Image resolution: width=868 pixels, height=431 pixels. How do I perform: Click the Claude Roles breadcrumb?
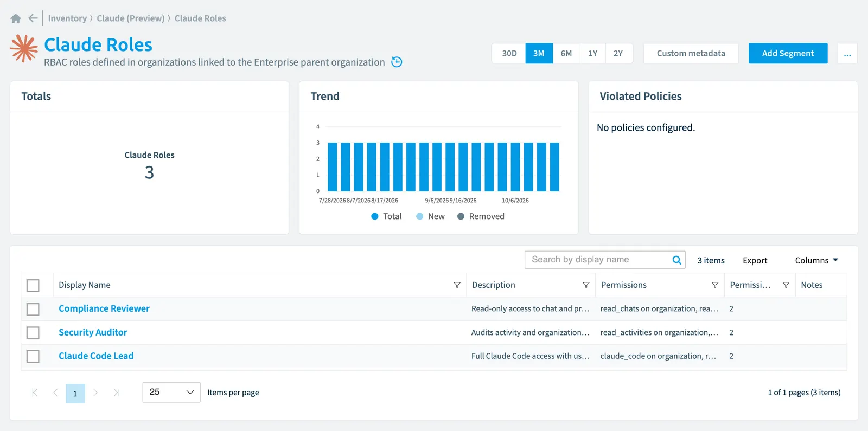(200, 18)
